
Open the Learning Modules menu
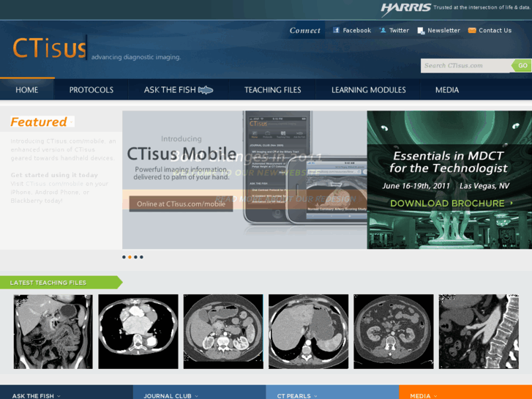[369, 90]
